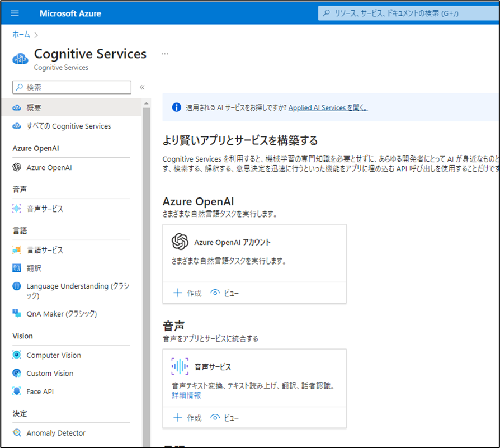Click the 音声 section heading in main pane
This screenshot has height=448, width=500.
(174, 326)
